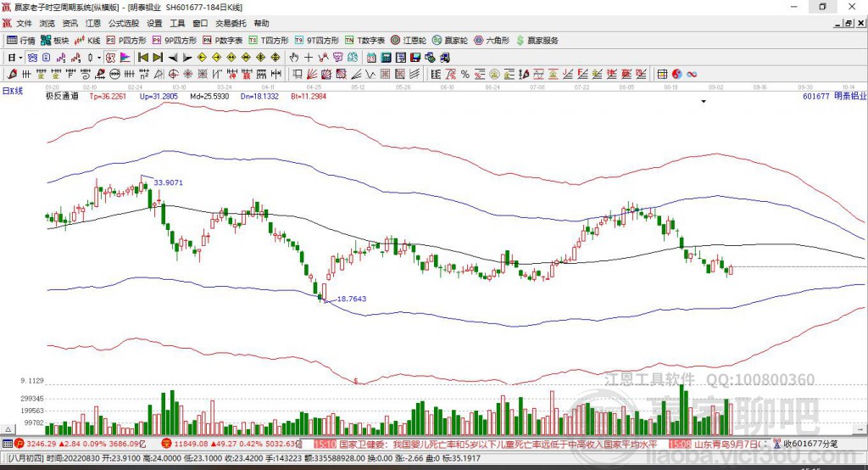Image resolution: width=868 pixels, height=470 pixels.
Task: Open the 江恩轮 Gann wheel
Action: [x=409, y=41]
